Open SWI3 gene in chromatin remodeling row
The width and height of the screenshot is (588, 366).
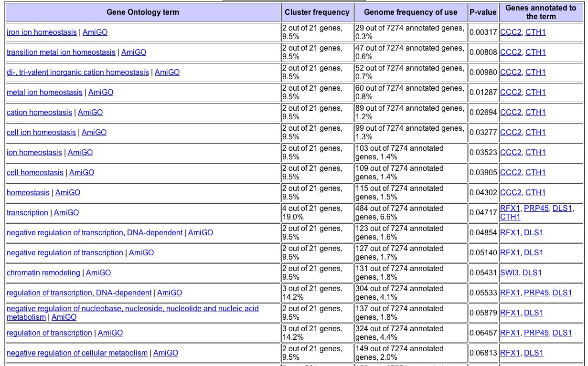click(509, 273)
